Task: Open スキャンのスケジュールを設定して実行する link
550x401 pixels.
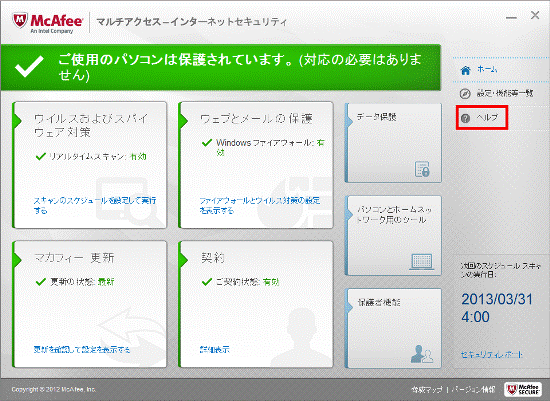Action: click(95, 205)
